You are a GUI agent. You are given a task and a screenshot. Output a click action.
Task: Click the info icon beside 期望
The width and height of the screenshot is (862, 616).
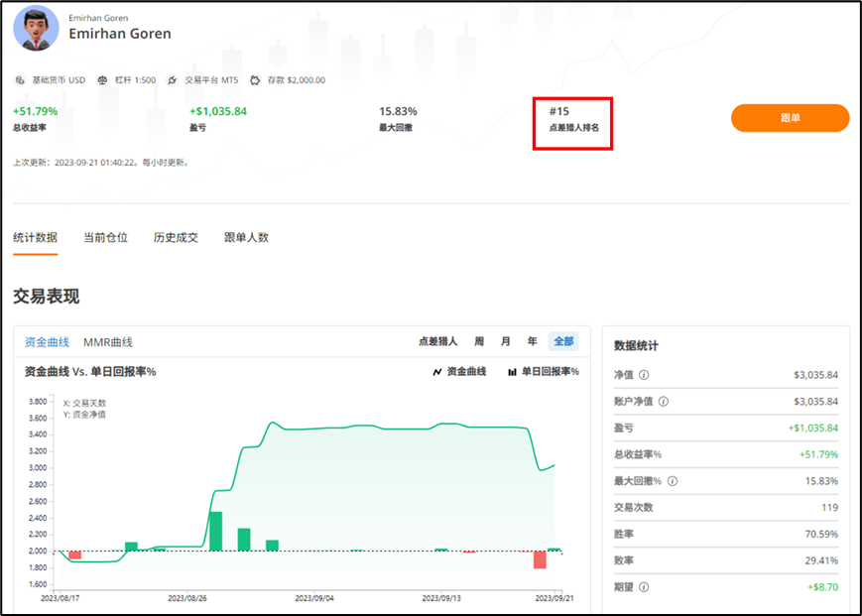(644, 586)
